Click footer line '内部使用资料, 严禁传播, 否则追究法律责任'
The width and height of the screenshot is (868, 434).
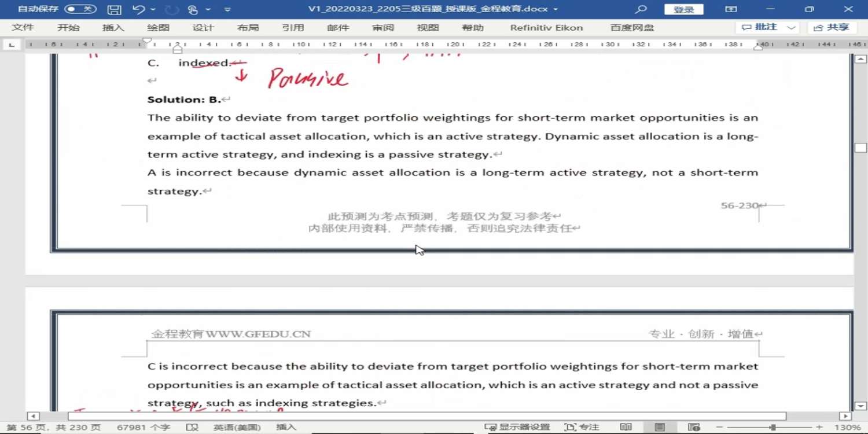(x=440, y=229)
